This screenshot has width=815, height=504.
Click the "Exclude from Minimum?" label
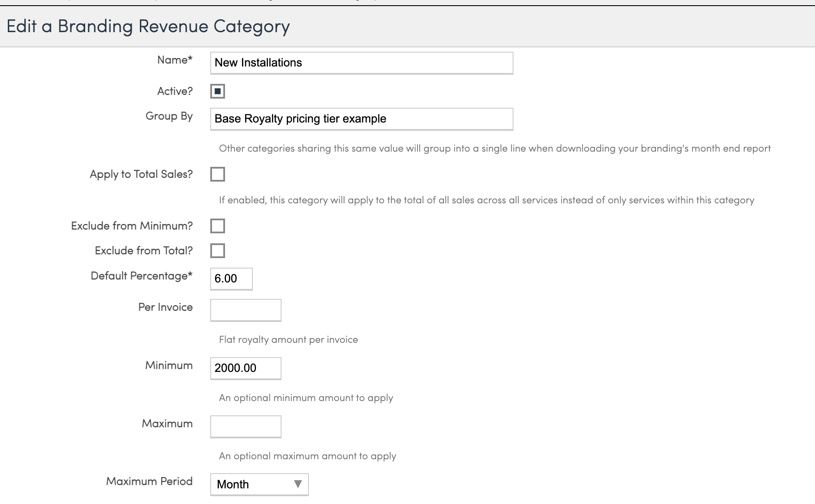[132, 226]
